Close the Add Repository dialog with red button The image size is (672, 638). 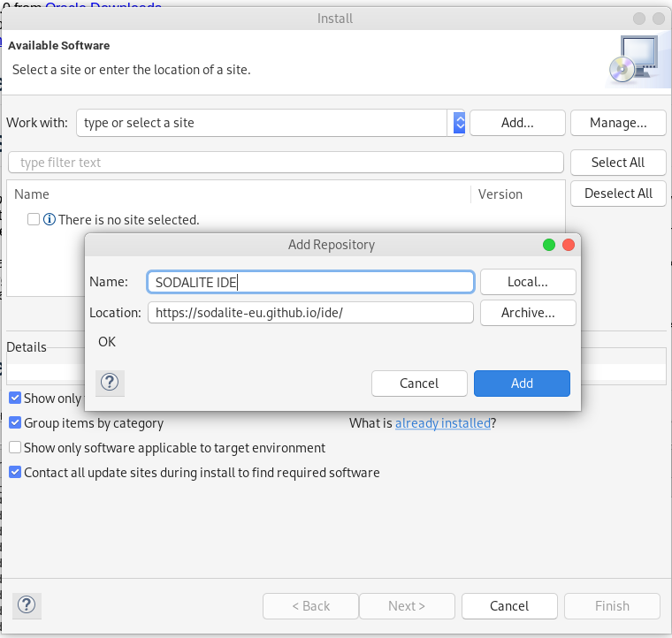569,245
